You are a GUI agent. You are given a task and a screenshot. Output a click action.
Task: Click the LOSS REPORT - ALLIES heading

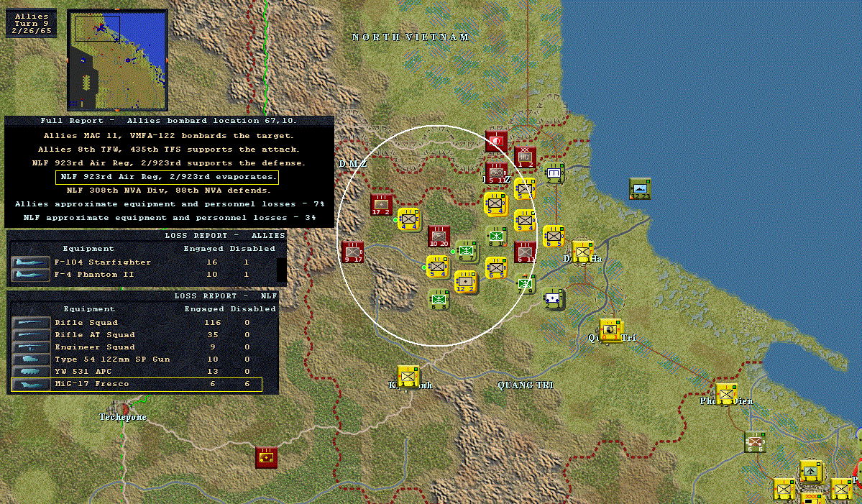[x=225, y=235]
